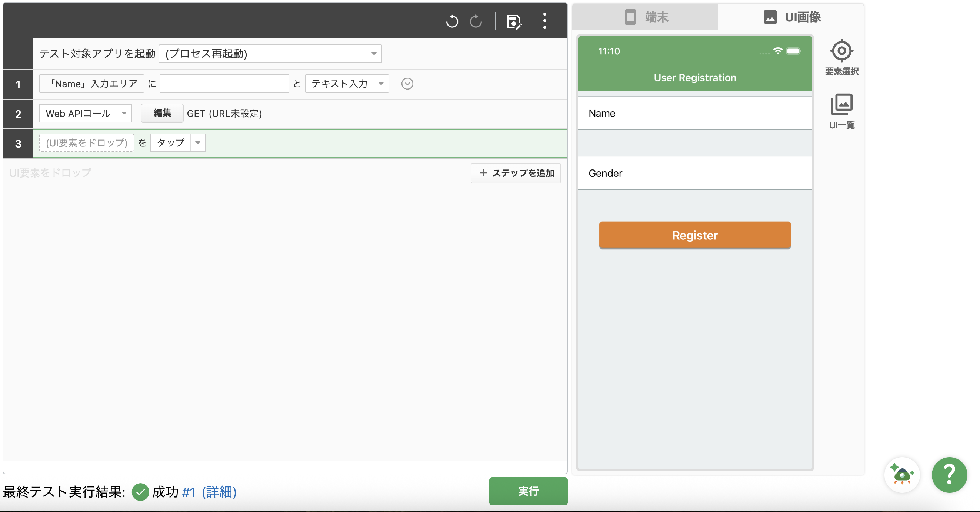980x512 pixels.
Task: Open the Web APIコール dropdown in step 2
Action: point(124,113)
